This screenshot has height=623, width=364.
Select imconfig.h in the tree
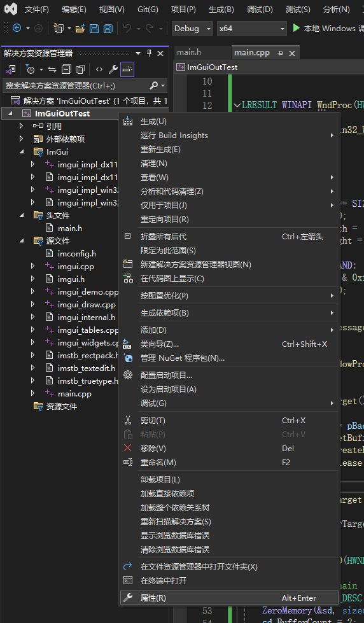click(77, 253)
